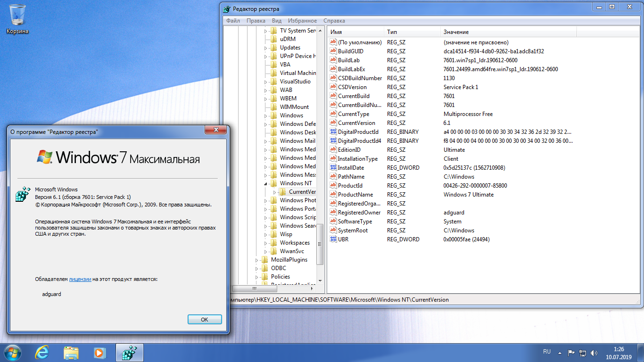Open the Избранное menu
This screenshot has width=644, height=362.
pyautogui.click(x=302, y=21)
